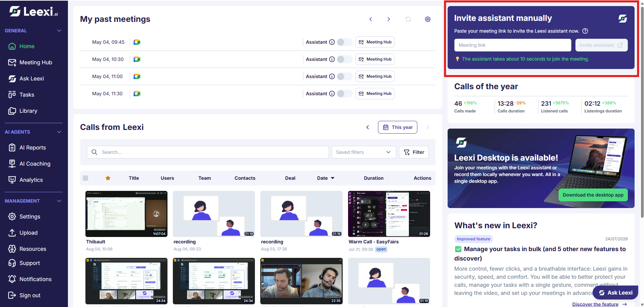Click the open tag on Warm Call
This screenshot has width=644, height=307.
[381, 249]
